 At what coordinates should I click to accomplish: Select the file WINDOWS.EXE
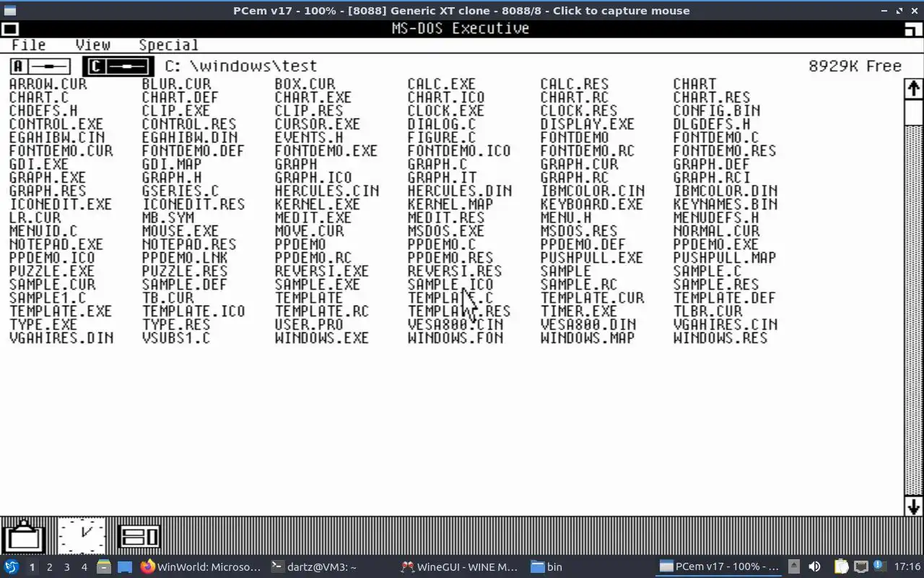(321, 338)
